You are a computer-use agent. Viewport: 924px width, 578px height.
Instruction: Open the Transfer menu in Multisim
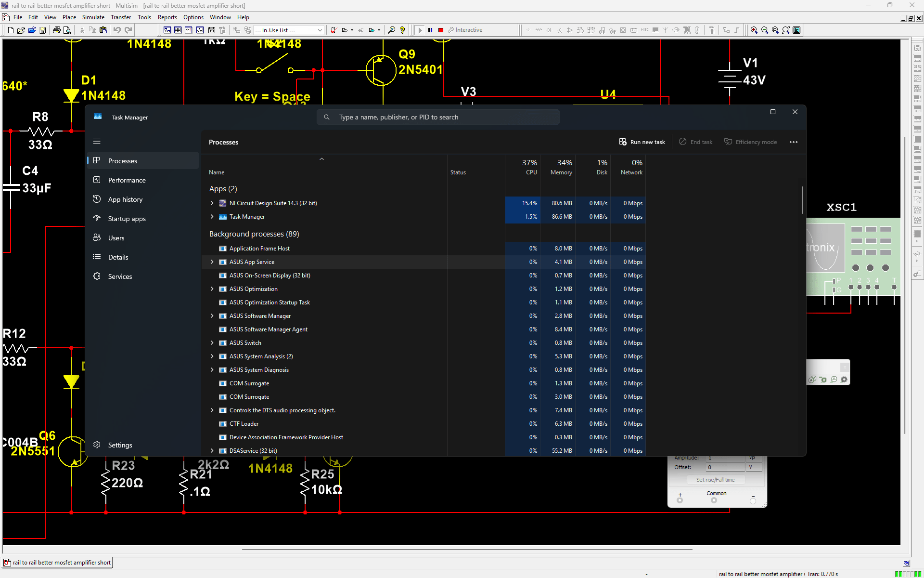point(121,17)
